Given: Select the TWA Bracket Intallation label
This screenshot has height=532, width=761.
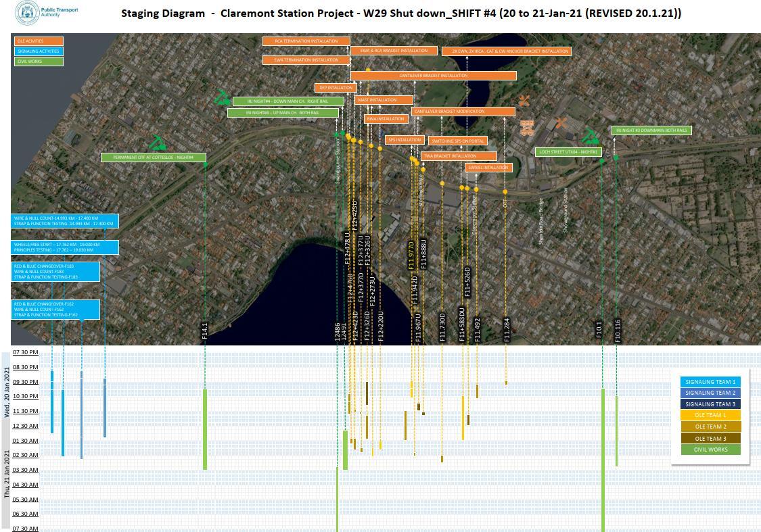Looking at the screenshot, I should pyautogui.click(x=459, y=156).
